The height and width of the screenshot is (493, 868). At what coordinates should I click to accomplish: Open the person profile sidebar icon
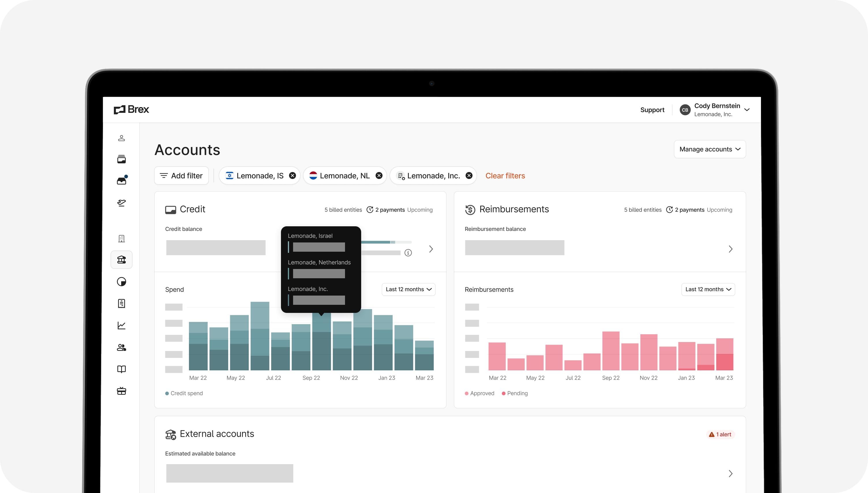coord(121,138)
